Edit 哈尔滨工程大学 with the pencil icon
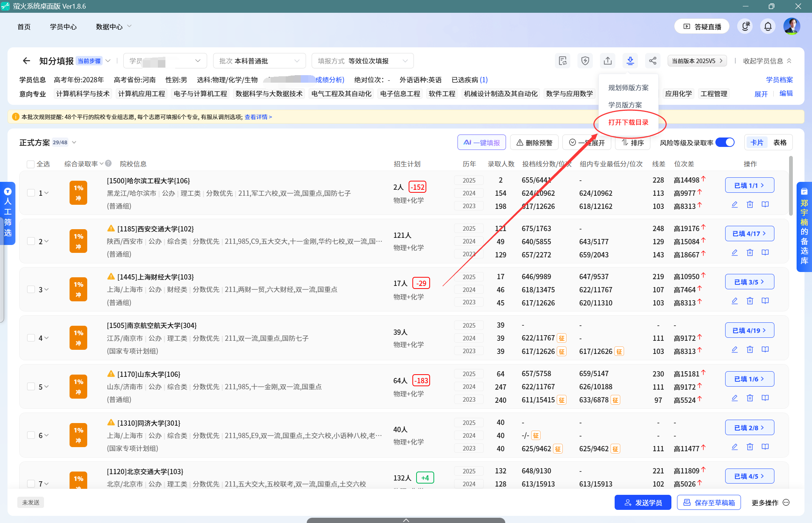Screen dimensions: 812x523 (735, 204)
